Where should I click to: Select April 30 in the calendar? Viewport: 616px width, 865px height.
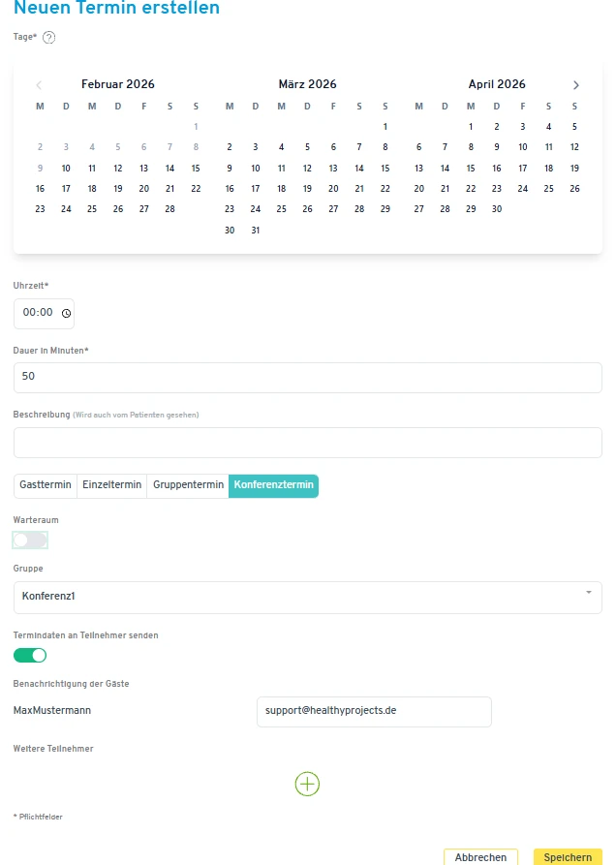497,209
